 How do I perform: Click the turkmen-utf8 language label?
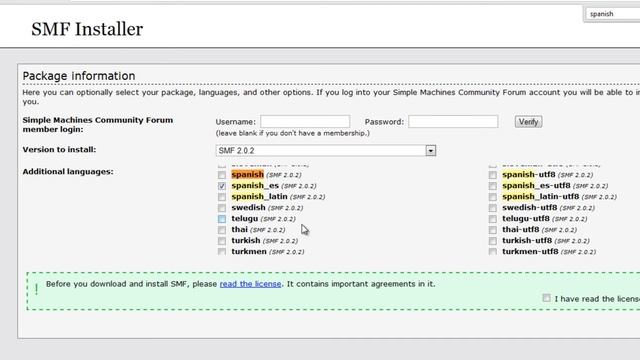point(530,251)
